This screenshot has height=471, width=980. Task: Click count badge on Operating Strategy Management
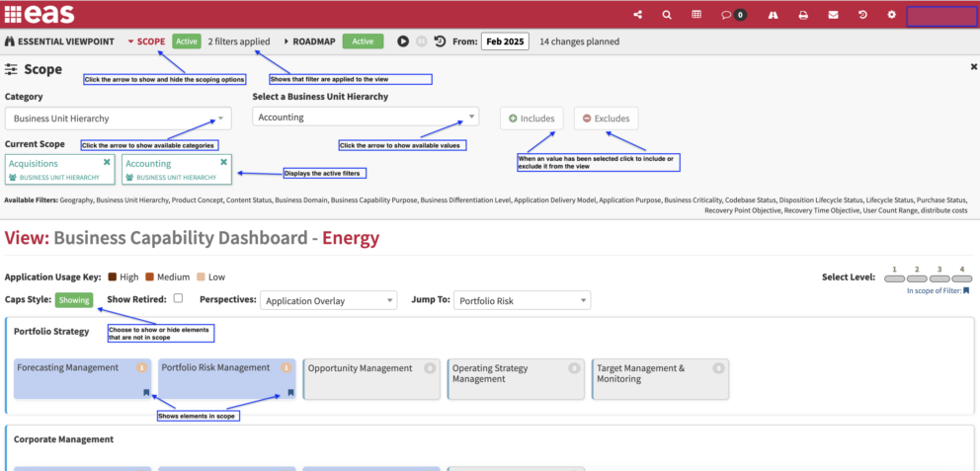coord(574,368)
